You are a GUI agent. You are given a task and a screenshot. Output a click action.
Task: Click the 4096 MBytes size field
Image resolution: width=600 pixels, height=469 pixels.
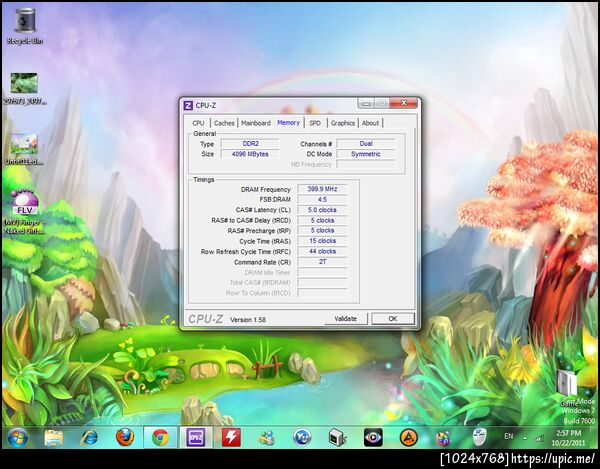[x=250, y=154]
